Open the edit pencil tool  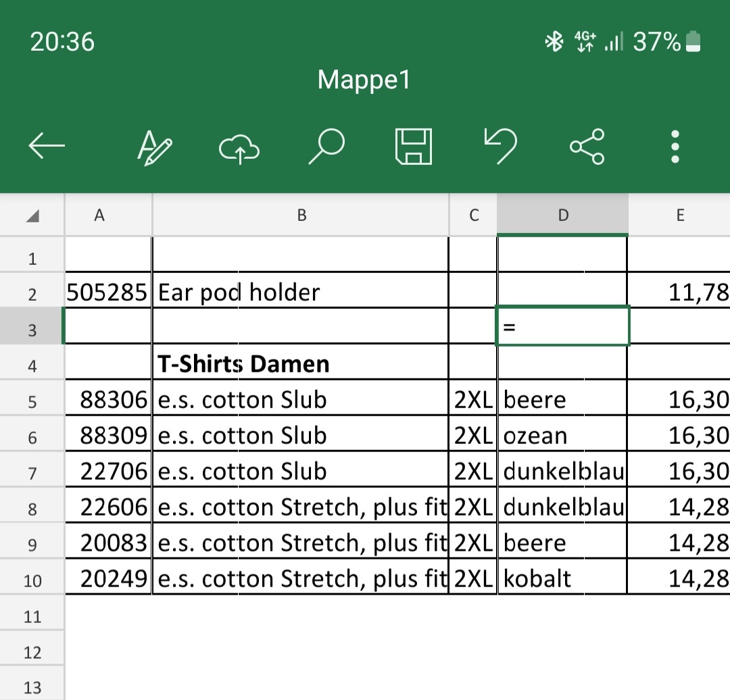click(x=155, y=147)
